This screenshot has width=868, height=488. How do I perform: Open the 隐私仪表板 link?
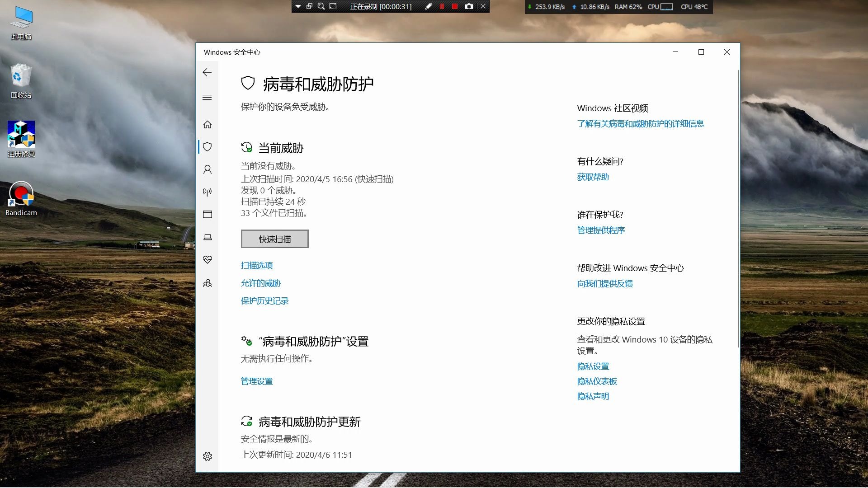(x=597, y=381)
